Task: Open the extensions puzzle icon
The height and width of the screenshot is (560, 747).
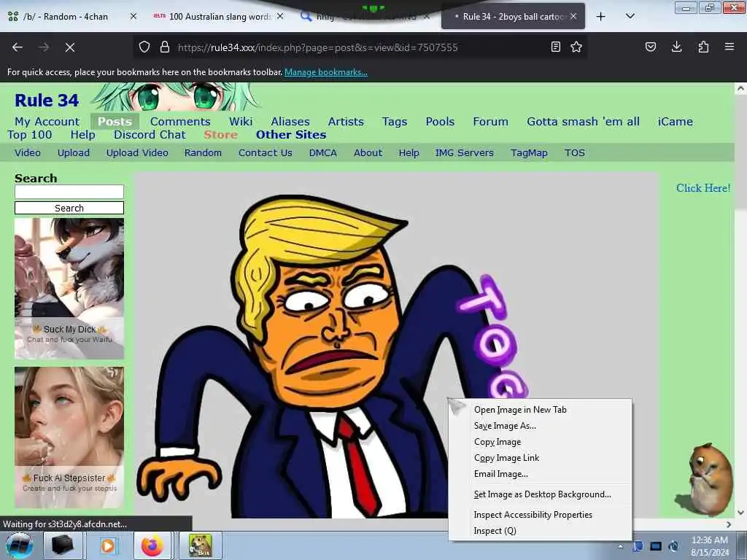Action: pyautogui.click(x=703, y=47)
